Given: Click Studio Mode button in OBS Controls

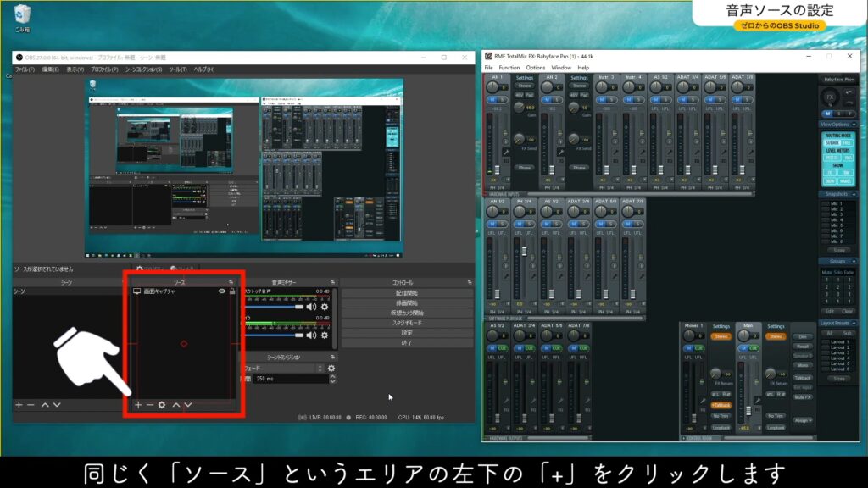Looking at the screenshot, I should click(x=407, y=323).
